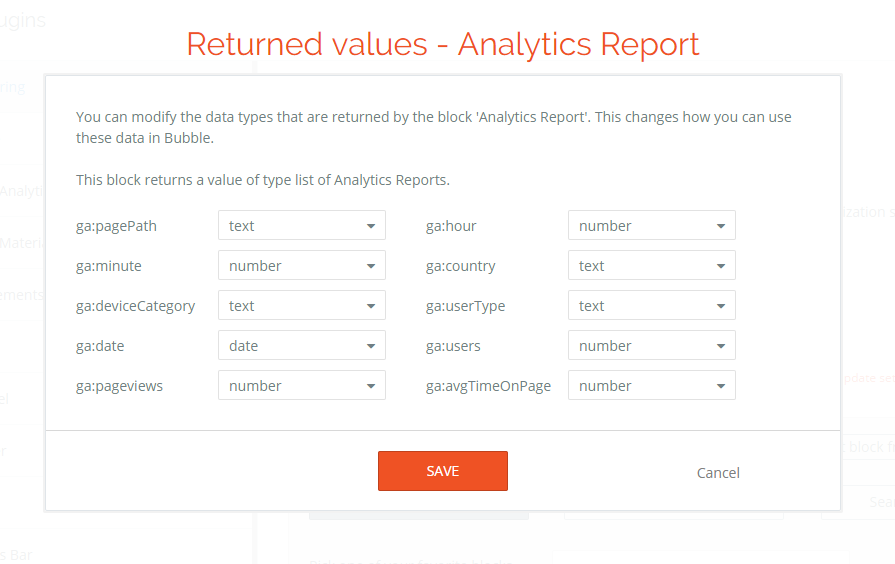Viewport: 895px width, 564px height.
Task: Expand the ga:country data type selector
Action: pos(650,266)
